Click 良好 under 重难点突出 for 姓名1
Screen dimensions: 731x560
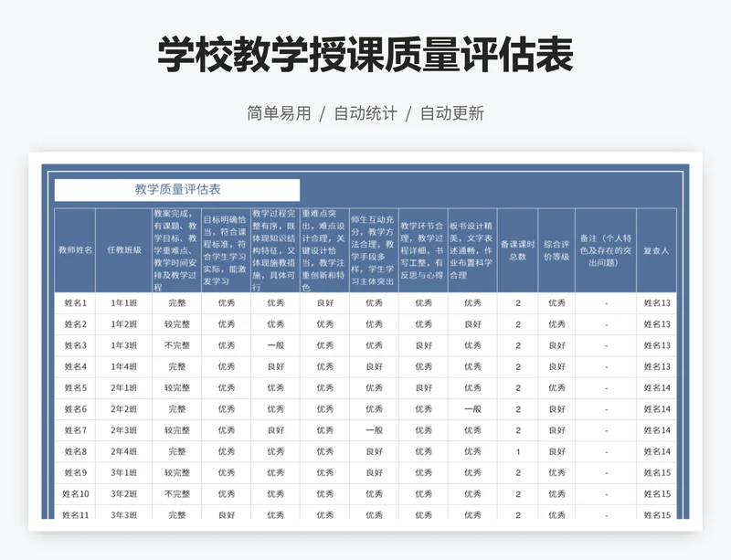(325, 303)
